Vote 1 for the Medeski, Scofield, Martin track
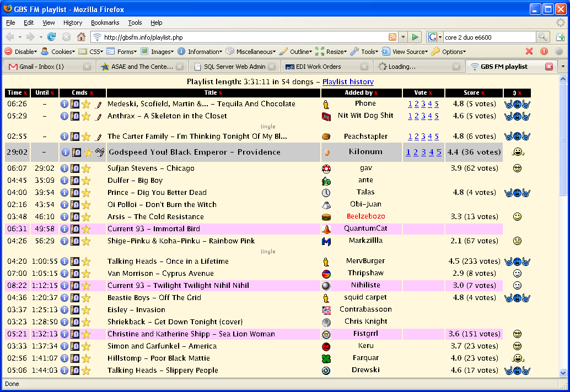The image size is (570, 392). point(410,104)
